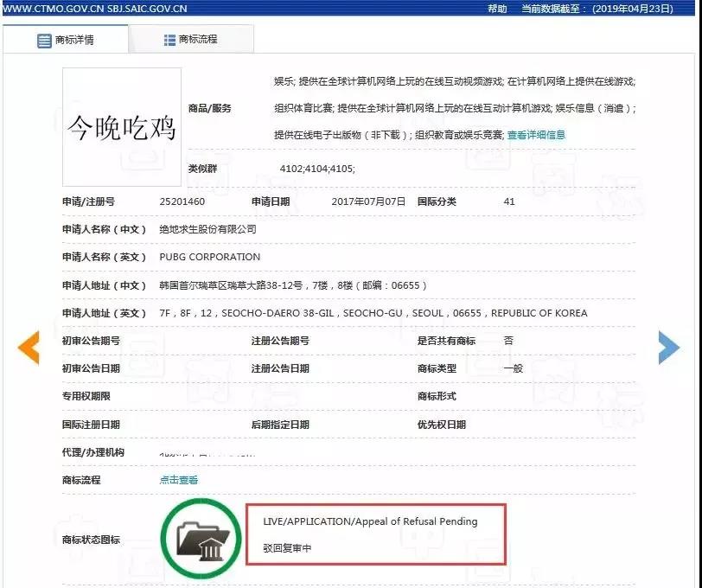702x588 pixels.
Task: Select status text LIVE/APPLICATION/Appeal of Refusal Pending
Action: coord(370,521)
